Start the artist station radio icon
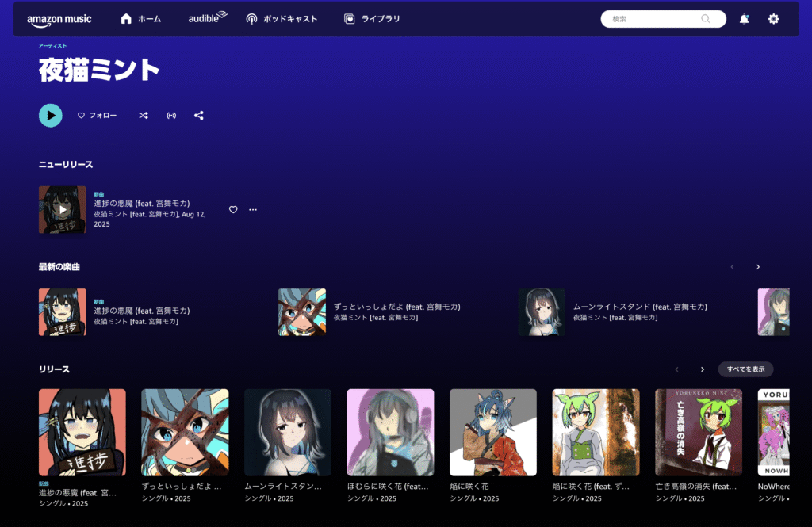 point(171,116)
